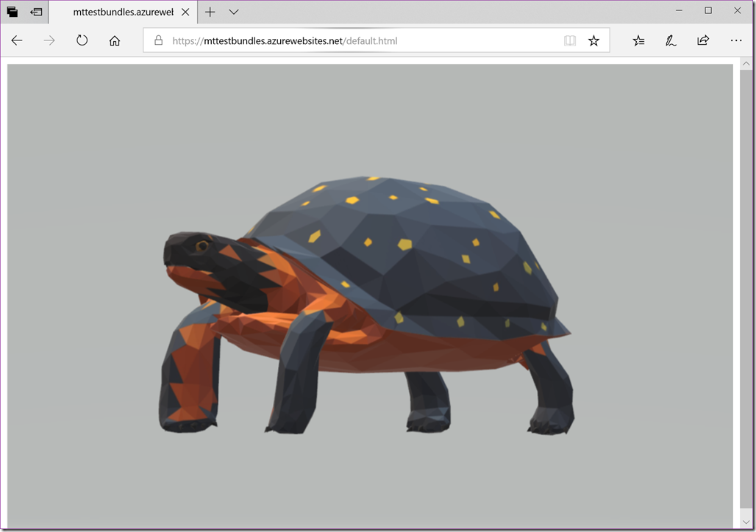Open the browser home page
Image resolution: width=756 pixels, height=532 pixels.
point(114,40)
